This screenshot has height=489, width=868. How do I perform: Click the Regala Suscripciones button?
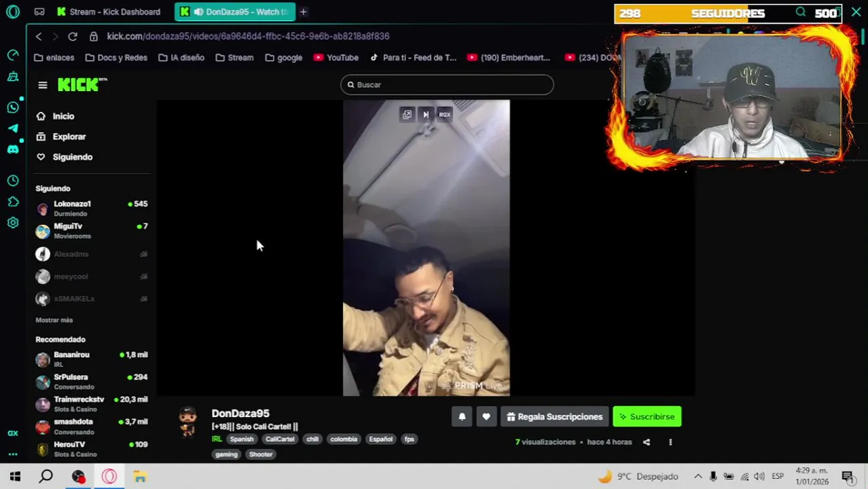tap(554, 416)
